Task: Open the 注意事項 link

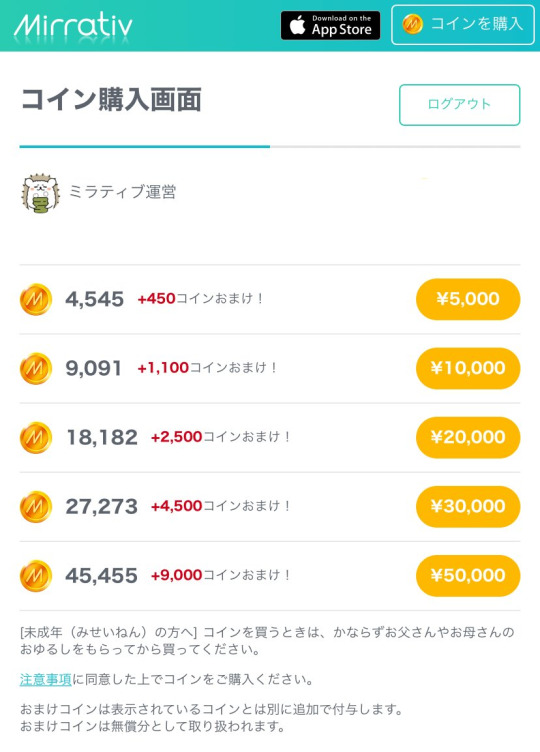Action: tap(46, 679)
